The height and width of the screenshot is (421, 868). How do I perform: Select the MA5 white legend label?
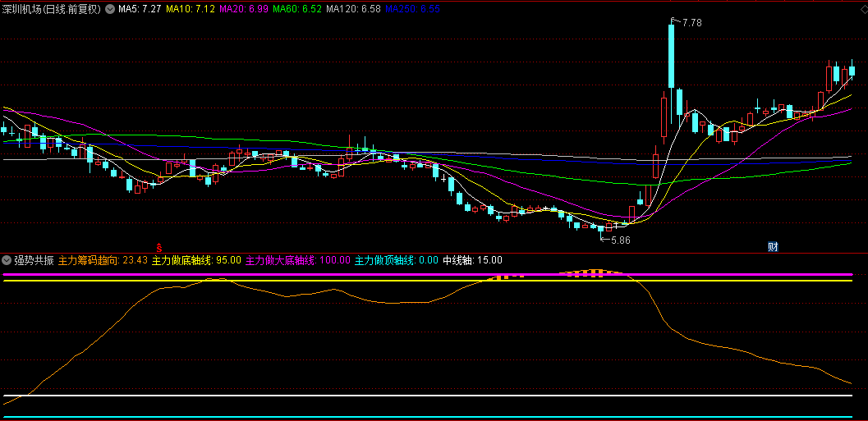[x=140, y=9]
